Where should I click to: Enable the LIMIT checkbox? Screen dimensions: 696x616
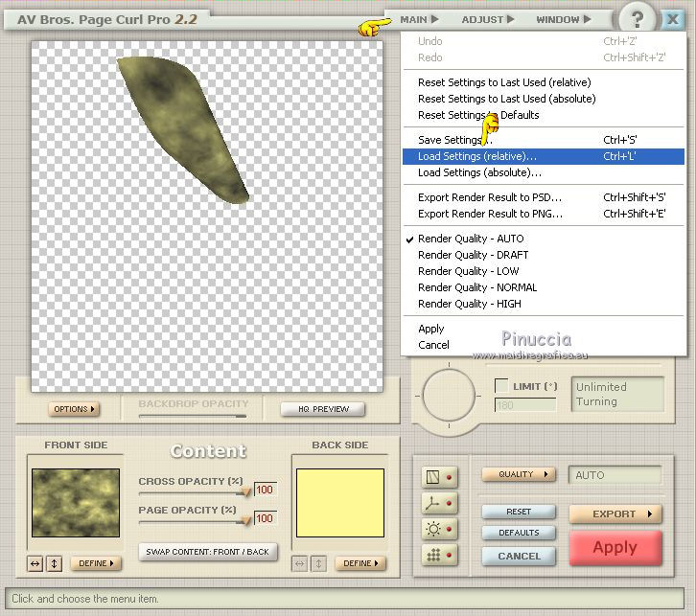(x=501, y=385)
